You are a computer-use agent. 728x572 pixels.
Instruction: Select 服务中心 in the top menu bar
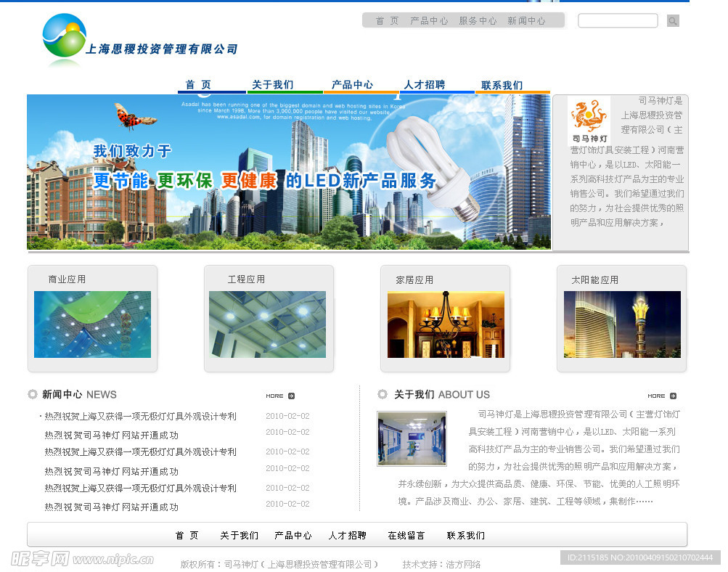coord(478,21)
